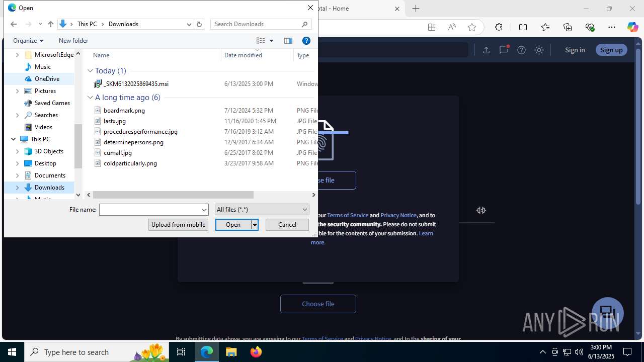644x362 pixels.
Task: Open the File name history dropdown
Action: (204, 210)
